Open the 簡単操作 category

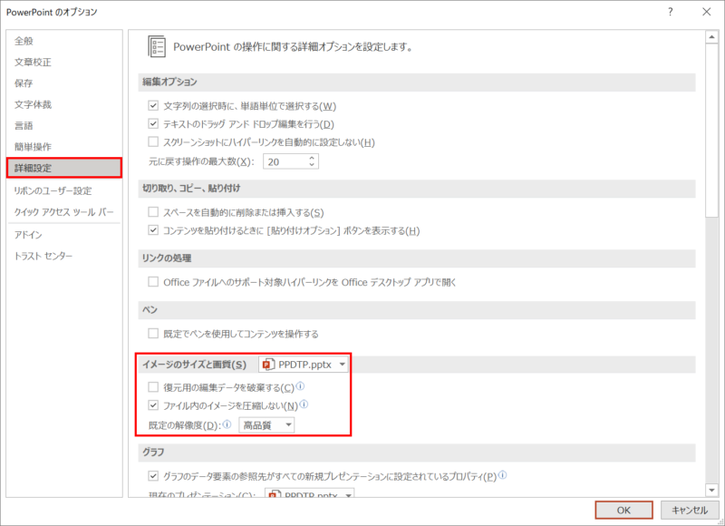pyautogui.click(x=32, y=147)
